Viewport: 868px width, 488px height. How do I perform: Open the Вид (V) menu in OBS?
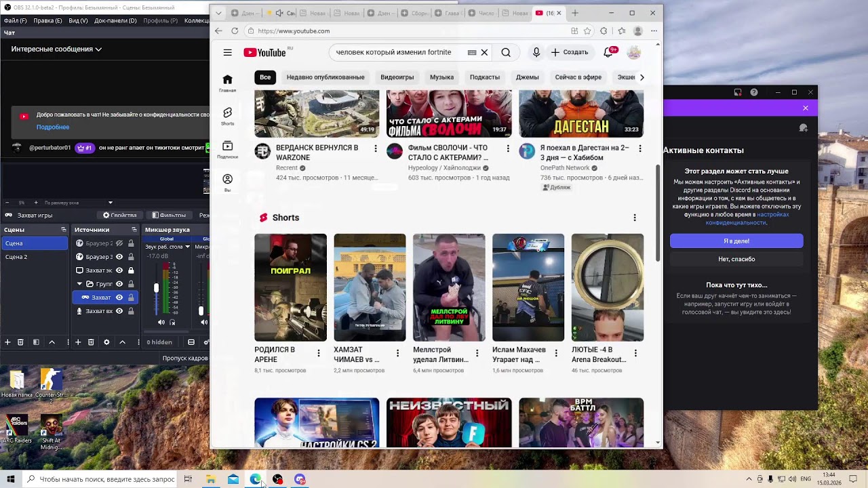point(78,20)
